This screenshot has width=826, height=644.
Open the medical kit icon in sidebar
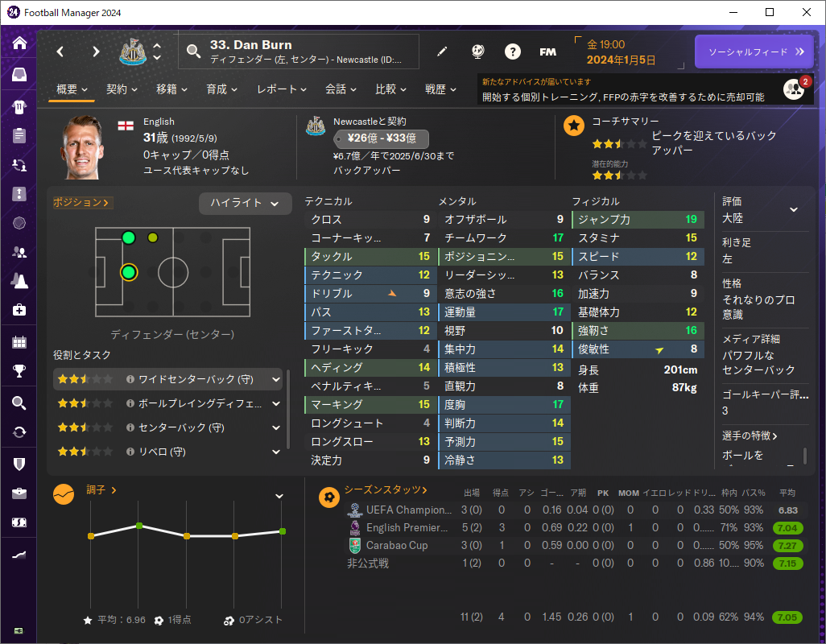19,310
